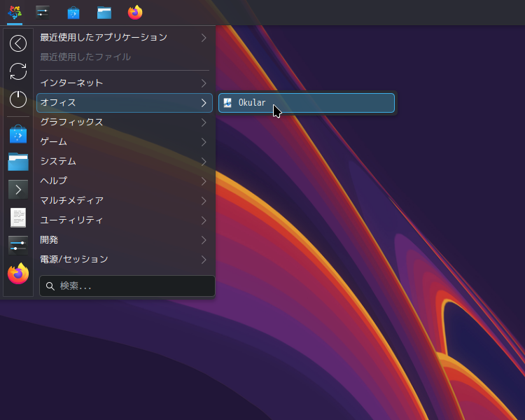Focus the 検索... search field
The image size is (525, 420).
(127, 286)
